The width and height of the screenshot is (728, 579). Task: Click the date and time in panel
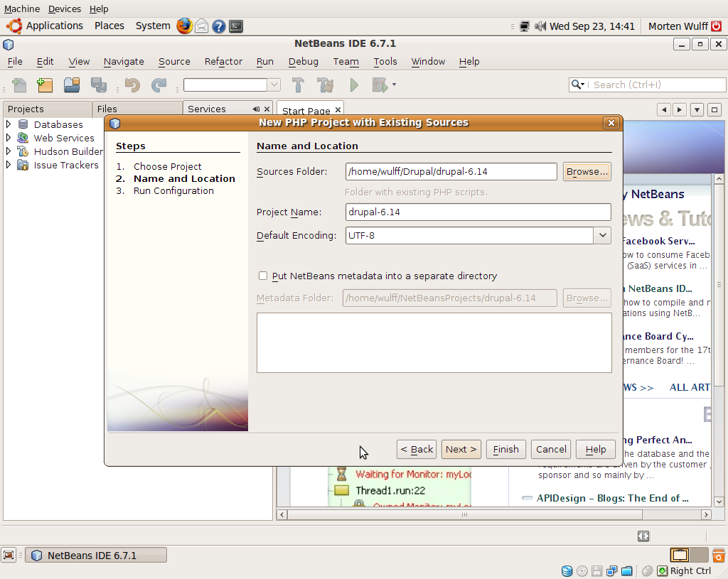(591, 26)
